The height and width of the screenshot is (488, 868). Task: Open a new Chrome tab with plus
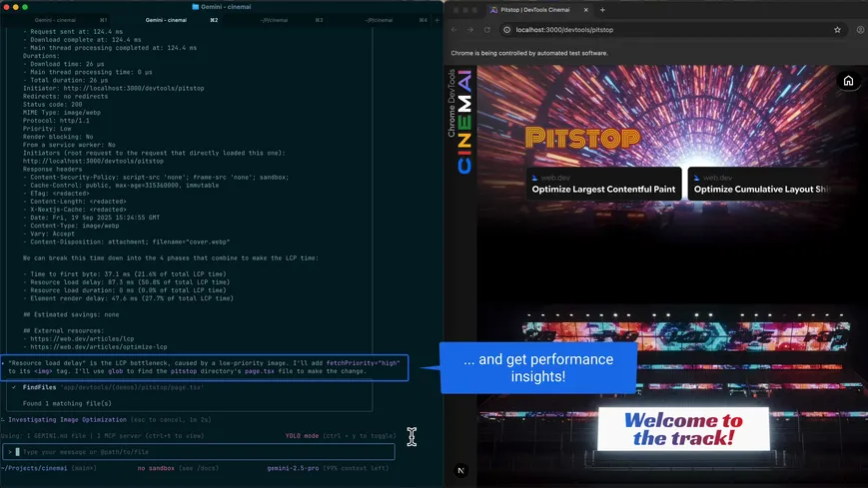click(x=602, y=10)
